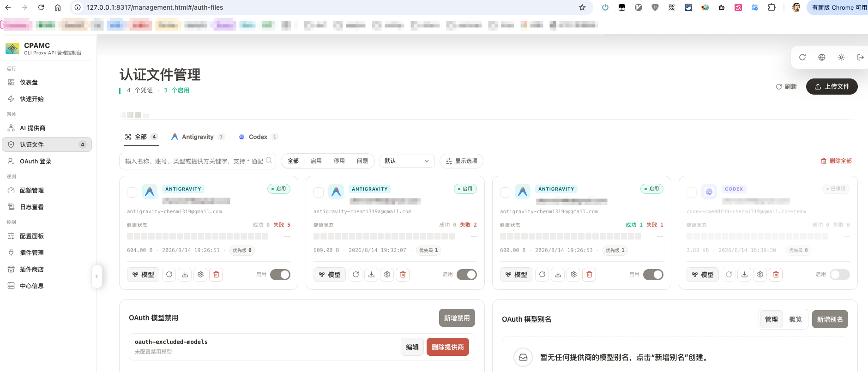This screenshot has width=868, height=372.
Task: Download the chenmi319a@gmail.com auth file
Action: click(372, 275)
